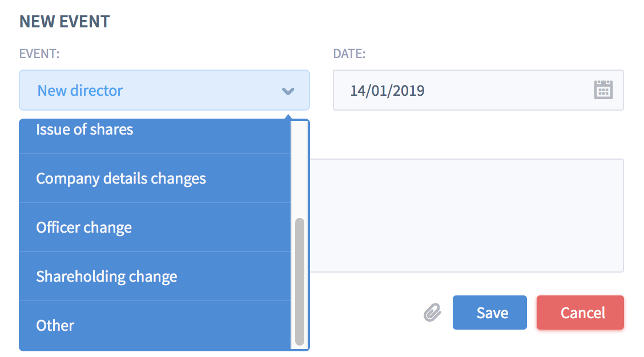Click the New director selected text
Viewport: 644px width, 357px height.
pos(80,91)
